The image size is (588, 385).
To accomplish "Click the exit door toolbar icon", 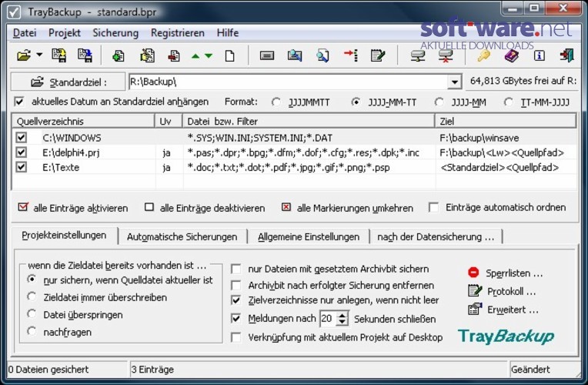I will click(567, 55).
